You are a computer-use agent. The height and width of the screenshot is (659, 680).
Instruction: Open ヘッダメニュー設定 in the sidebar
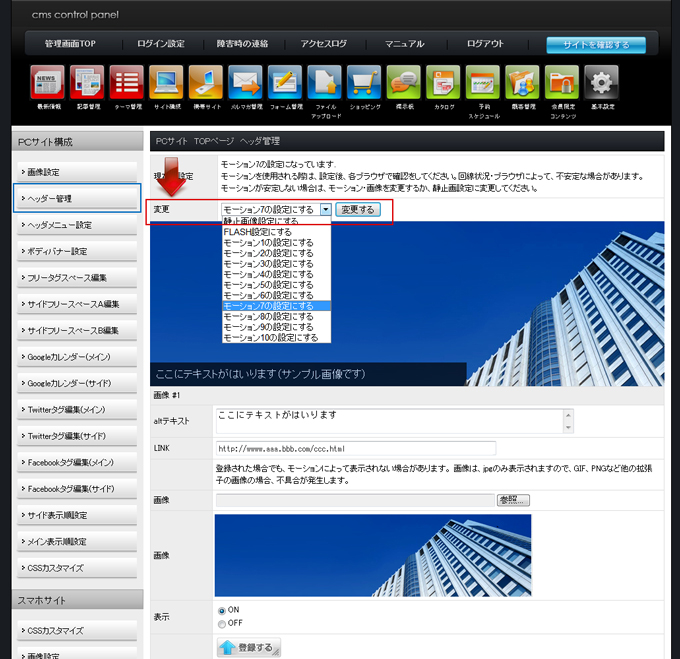click(77, 225)
